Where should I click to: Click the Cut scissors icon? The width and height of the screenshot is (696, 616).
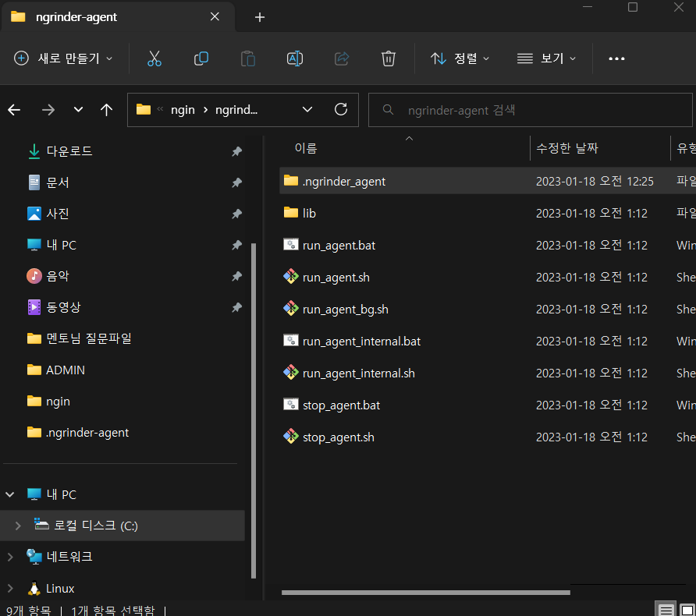click(154, 58)
